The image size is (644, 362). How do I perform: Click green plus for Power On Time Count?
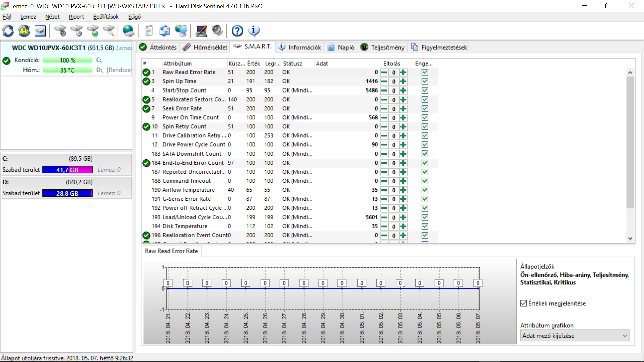click(x=404, y=118)
